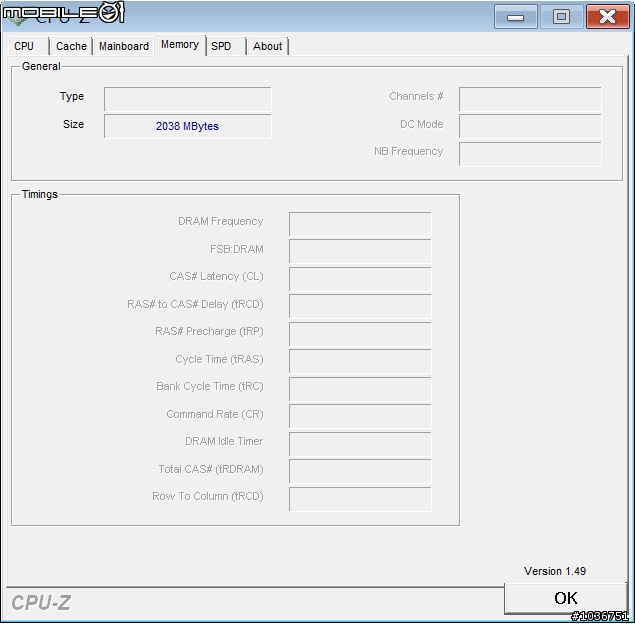Click the General group heading

coord(41,66)
